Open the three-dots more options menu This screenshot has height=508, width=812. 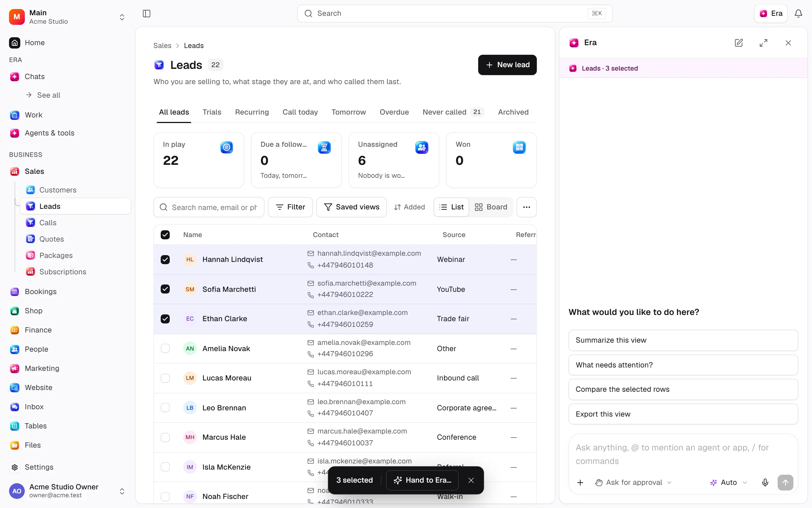pos(526,207)
